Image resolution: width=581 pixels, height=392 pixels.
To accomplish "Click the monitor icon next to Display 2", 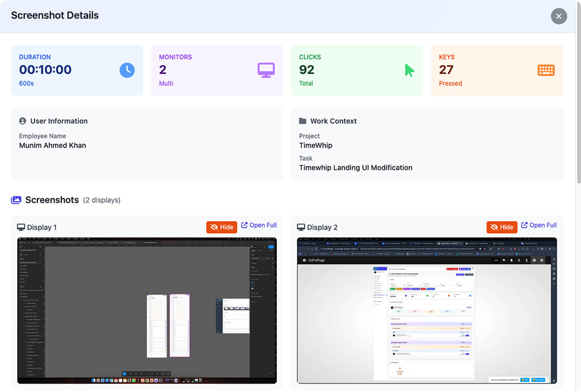I will 301,227.
